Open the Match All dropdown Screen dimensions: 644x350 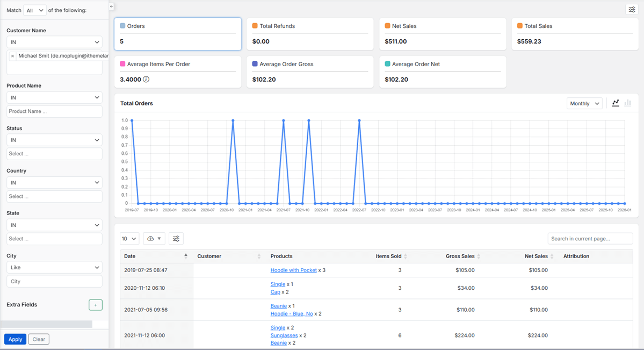click(x=35, y=10)
